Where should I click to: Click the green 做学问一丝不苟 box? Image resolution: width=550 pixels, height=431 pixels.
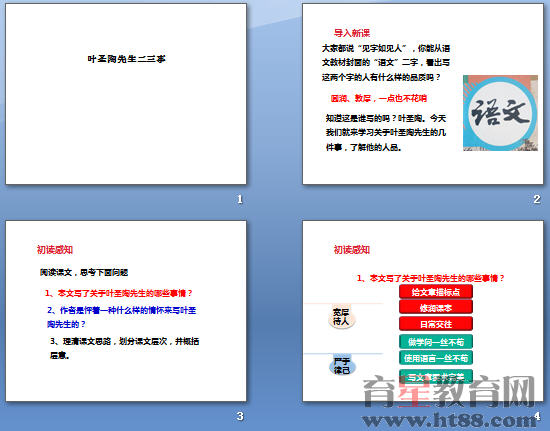(x=436, y=342)
